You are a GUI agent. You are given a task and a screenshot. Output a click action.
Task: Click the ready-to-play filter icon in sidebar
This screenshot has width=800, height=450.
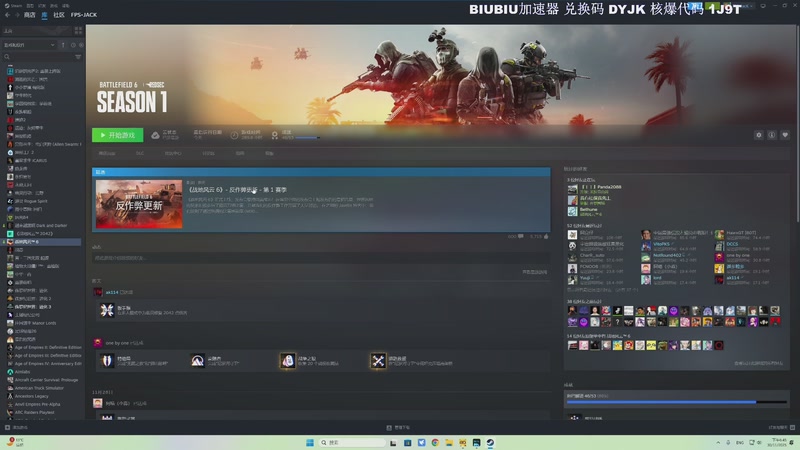coord(81,45)
